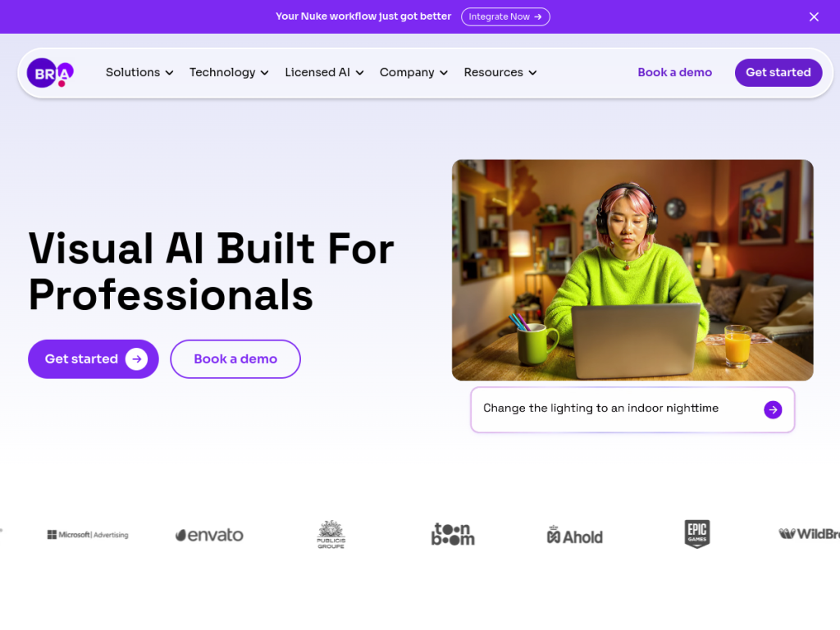The height and width of the screenshot is (630, 840).
Task: Click the hero Get started button
Action: tap(94, 359)
